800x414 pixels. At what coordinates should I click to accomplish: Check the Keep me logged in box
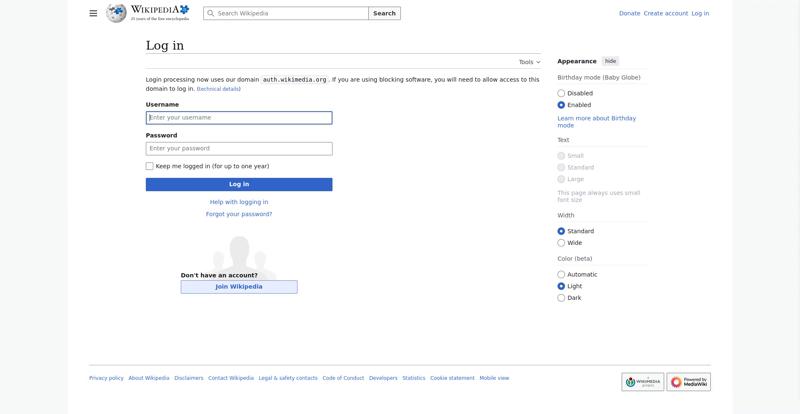click(x=150, y=166)
